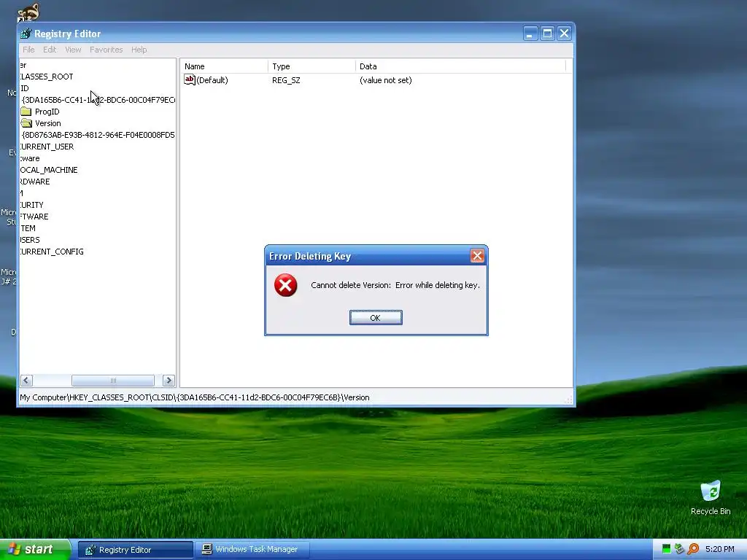The height and width of the screenshot is (560, 747).
Task: Select the software key under CURRENT_USER
Action: tap(30, 158)
